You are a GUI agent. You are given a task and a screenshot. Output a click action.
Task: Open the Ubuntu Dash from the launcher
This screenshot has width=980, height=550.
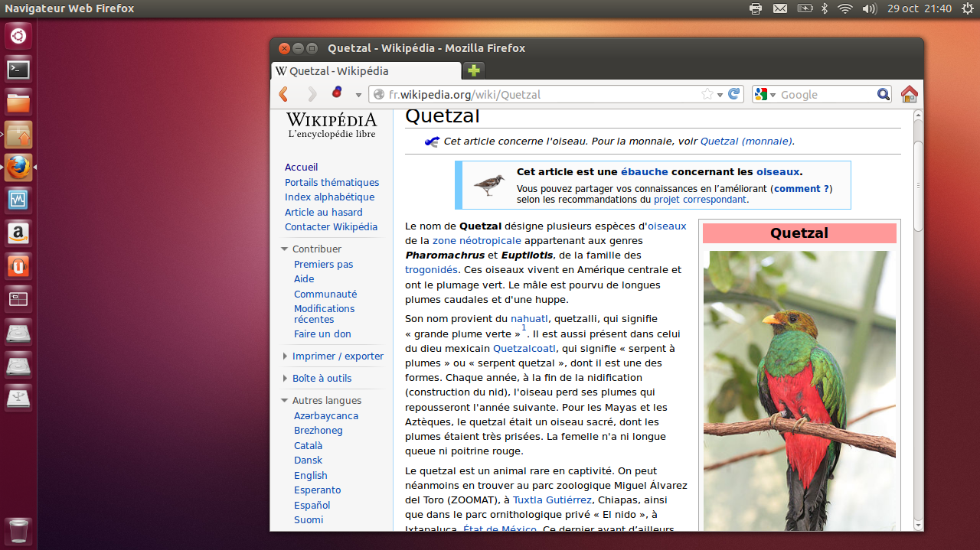(x=18, y=36)
